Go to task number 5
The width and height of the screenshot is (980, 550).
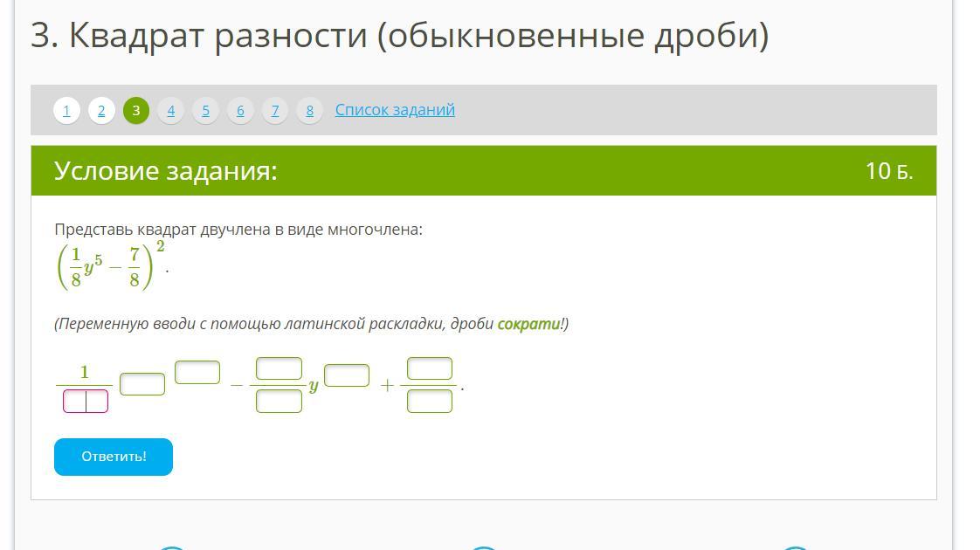tap(205, 111)
